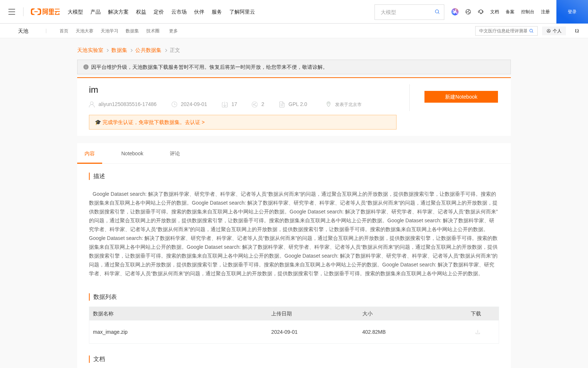Go to 天池实验室 breadcrumb
Screen dimensions: 588x368
click(90, 50)
